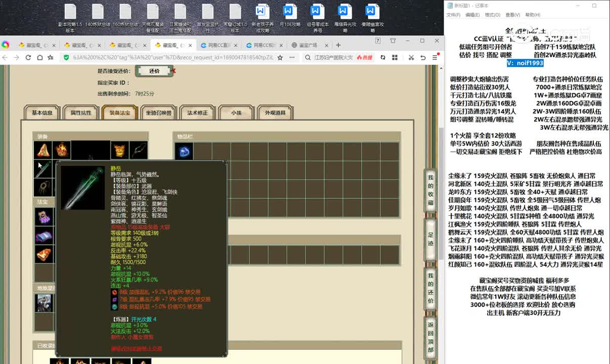Open desktop document 月10E攻略
This screenshot has width=610, height=364.
pos(289,15)
